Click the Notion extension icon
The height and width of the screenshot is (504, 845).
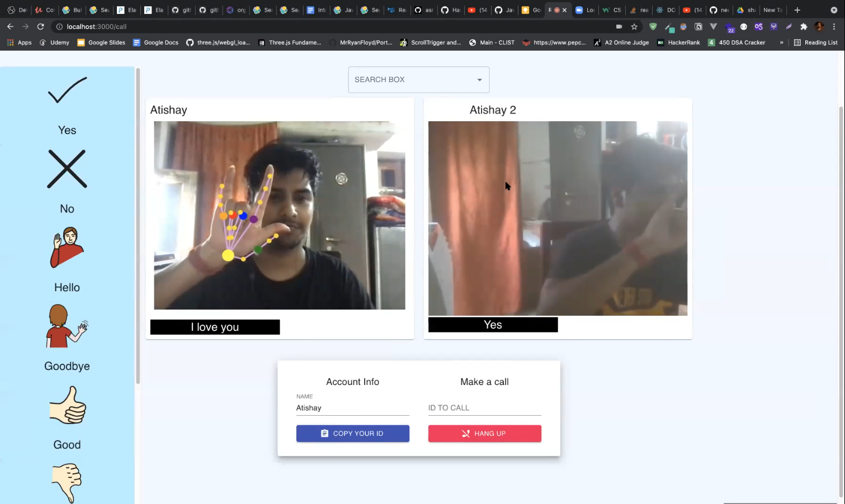click(698, 26)
